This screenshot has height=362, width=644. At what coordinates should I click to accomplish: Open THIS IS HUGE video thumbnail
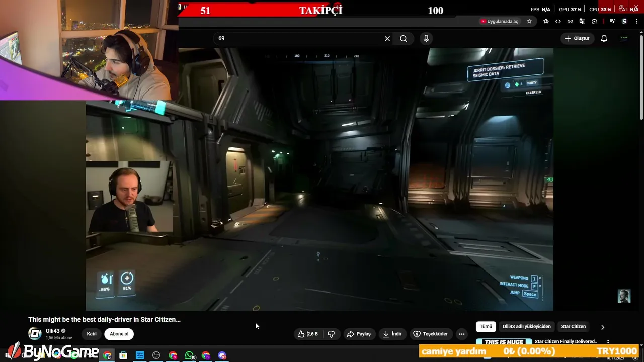tap(504, 342)
